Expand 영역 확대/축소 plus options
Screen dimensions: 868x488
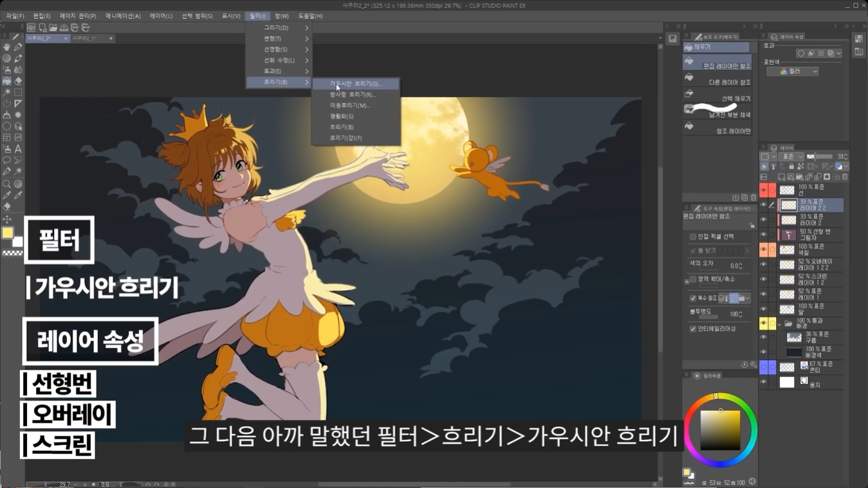(x=687, y=281)
